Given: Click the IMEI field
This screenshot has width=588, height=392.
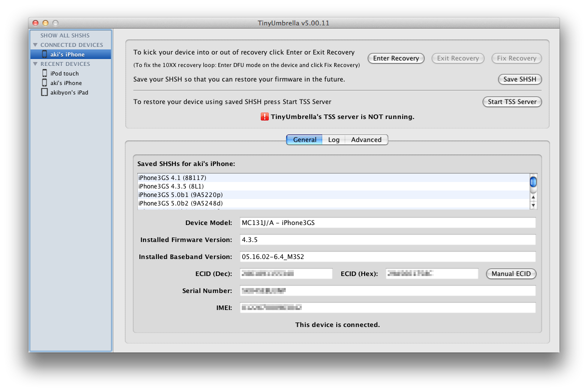Looking at the screenshot, I should point(387,308).
